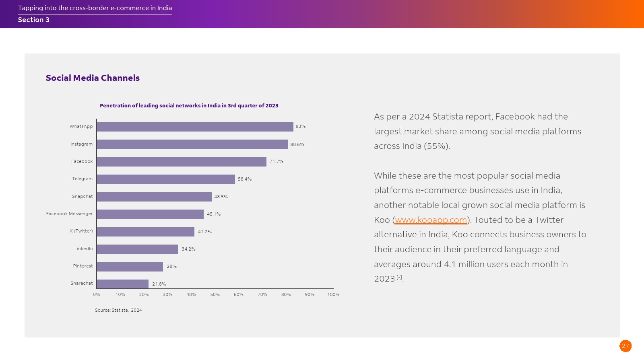Select the WhatsApp bar in the chart

pos(195,127)
